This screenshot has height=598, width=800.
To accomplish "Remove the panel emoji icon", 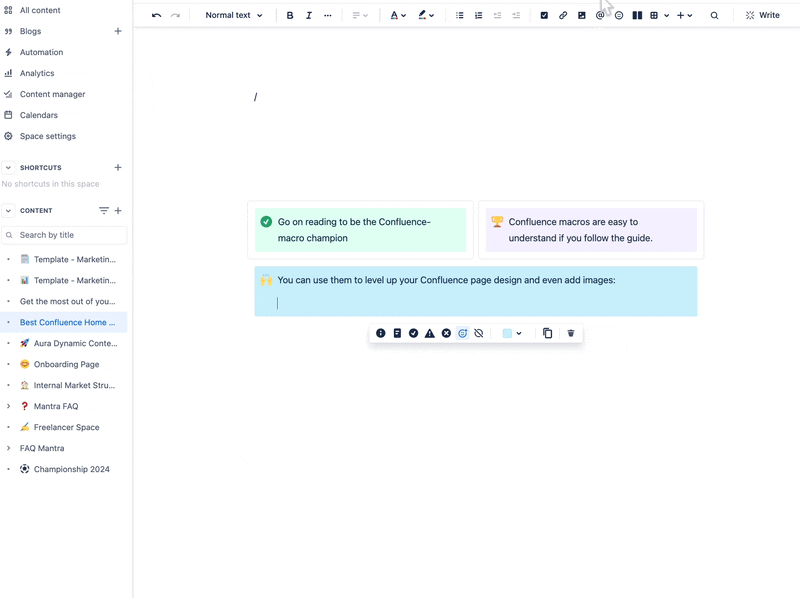I will (479, 333).
